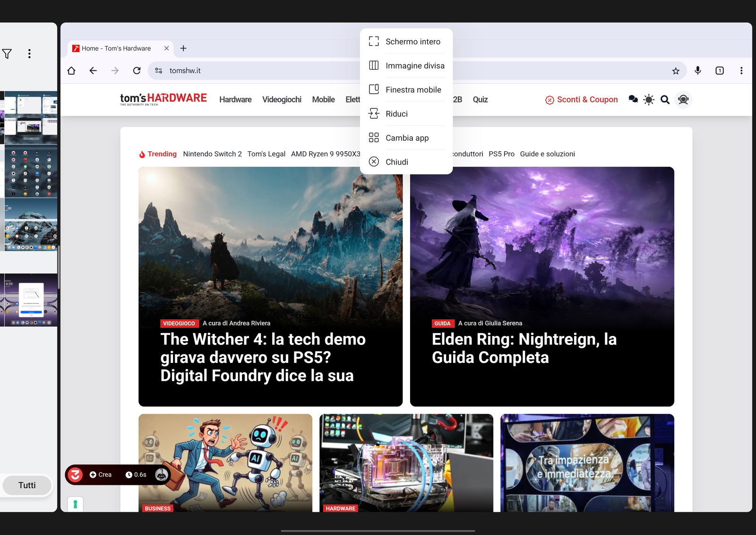Click the Trending flame label
Image resolution: width=756 pixels, height=535 pixels.
point(158,154)
